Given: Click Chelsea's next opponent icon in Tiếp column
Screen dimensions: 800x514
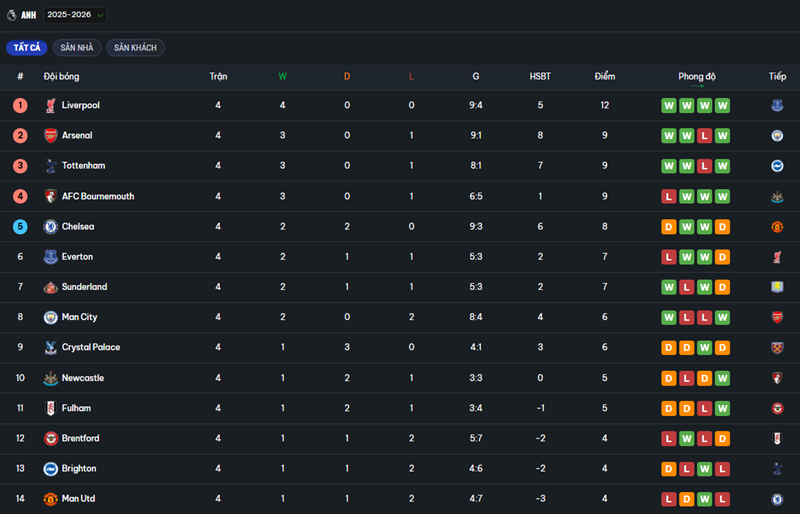Looking at the screenshot, I should pyautogui.click(x=777, y=227).
